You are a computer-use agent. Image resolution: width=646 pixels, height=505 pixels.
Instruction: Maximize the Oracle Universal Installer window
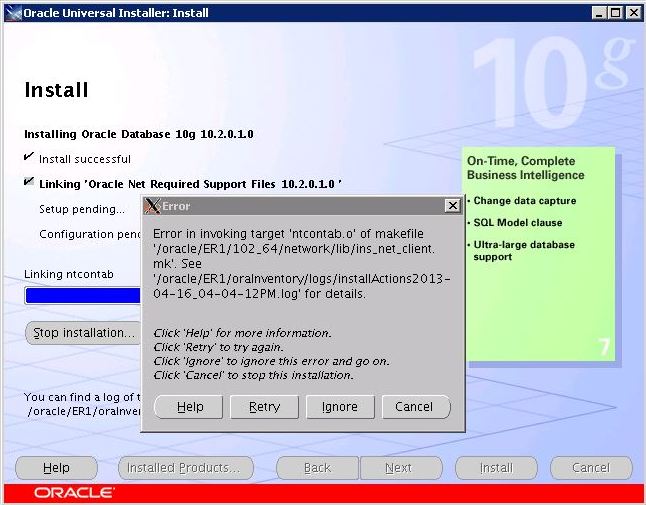coord(616,13)
